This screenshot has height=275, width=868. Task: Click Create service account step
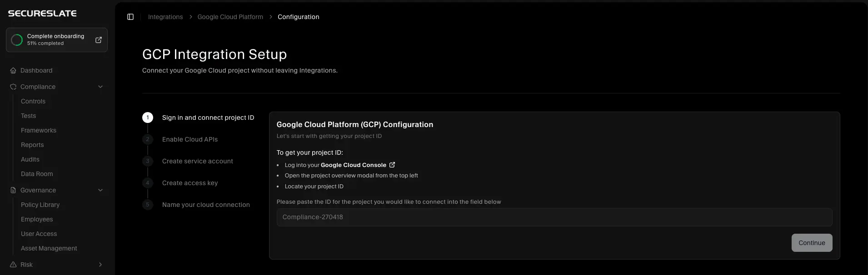pos(198,161)
